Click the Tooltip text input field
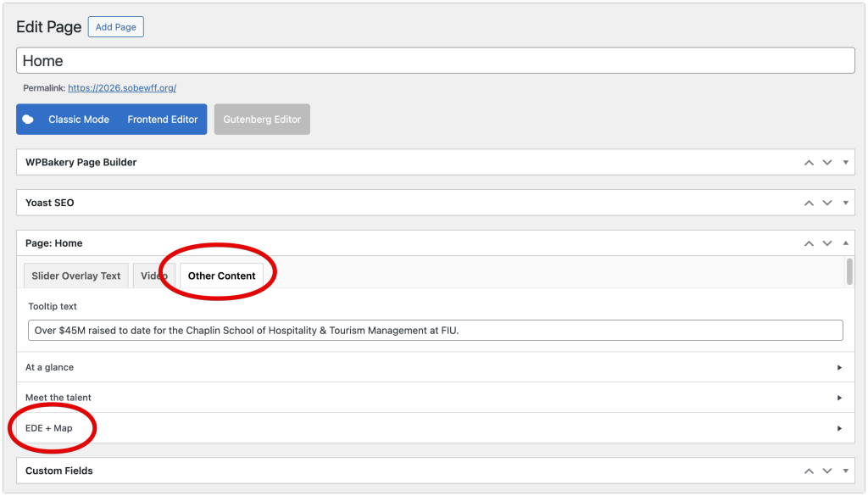The height and width of the screenshot is (496, 868). [436, 331]
